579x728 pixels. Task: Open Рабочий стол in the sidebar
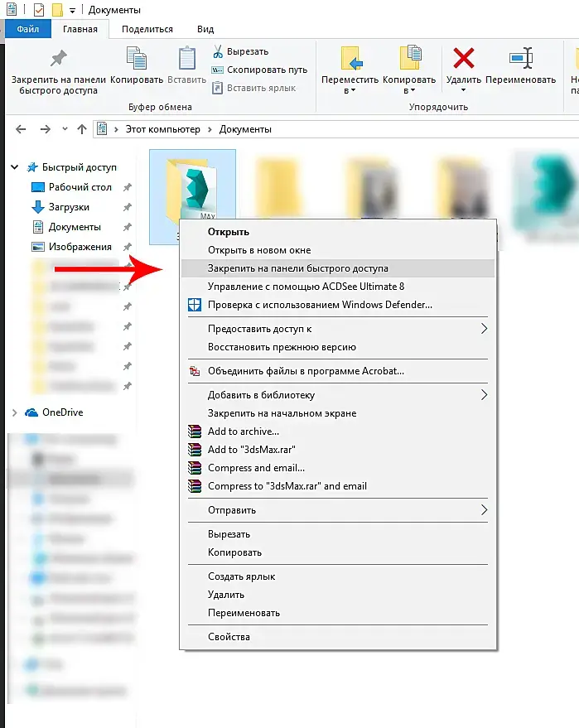coord(71,187)
